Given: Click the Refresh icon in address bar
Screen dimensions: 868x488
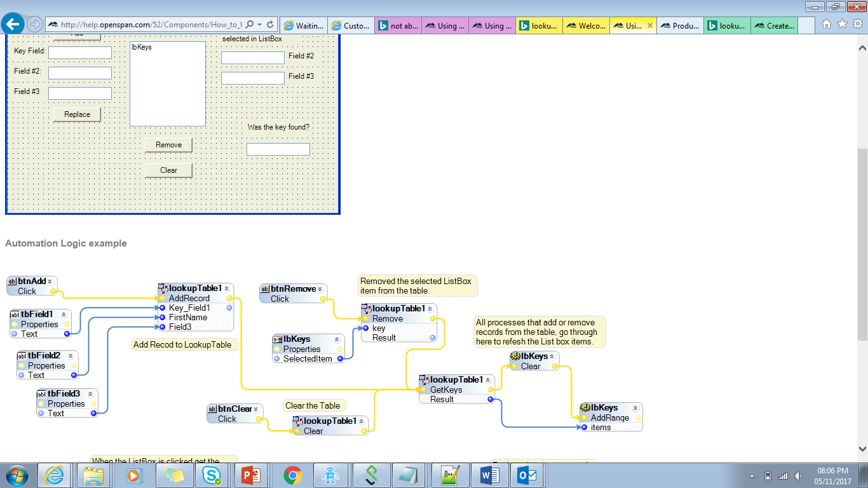Looking at the screenshot, I should click(x=270, y=25).
